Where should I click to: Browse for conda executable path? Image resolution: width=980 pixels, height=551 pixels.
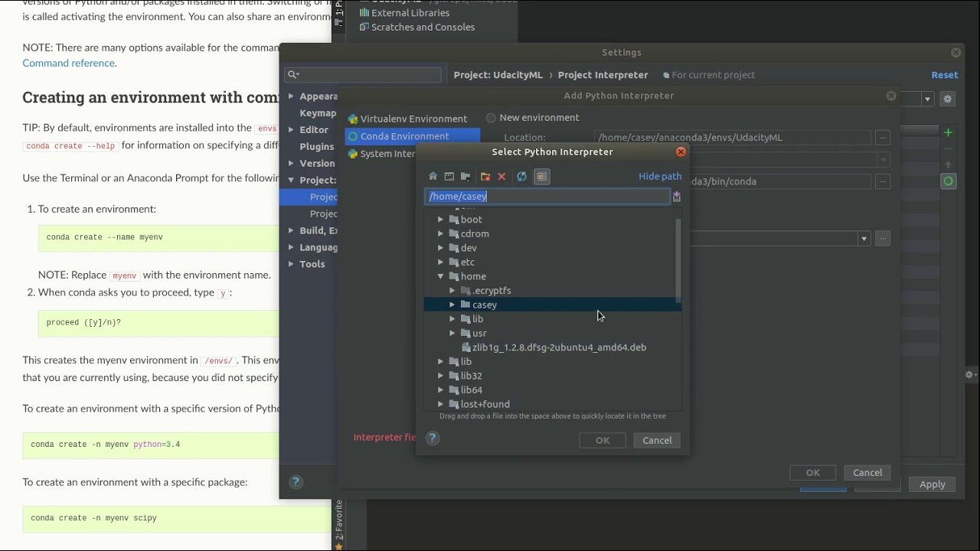coord(883,181)
